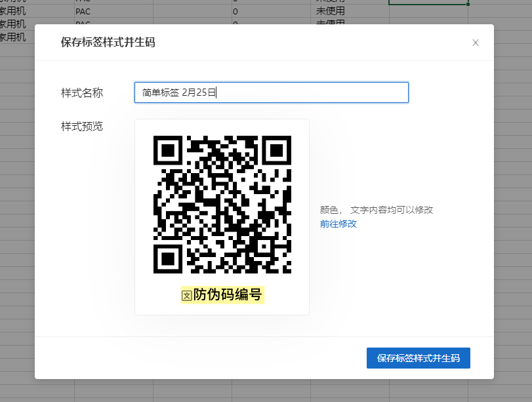Click the 前往修改 link

tap(338, 224)
